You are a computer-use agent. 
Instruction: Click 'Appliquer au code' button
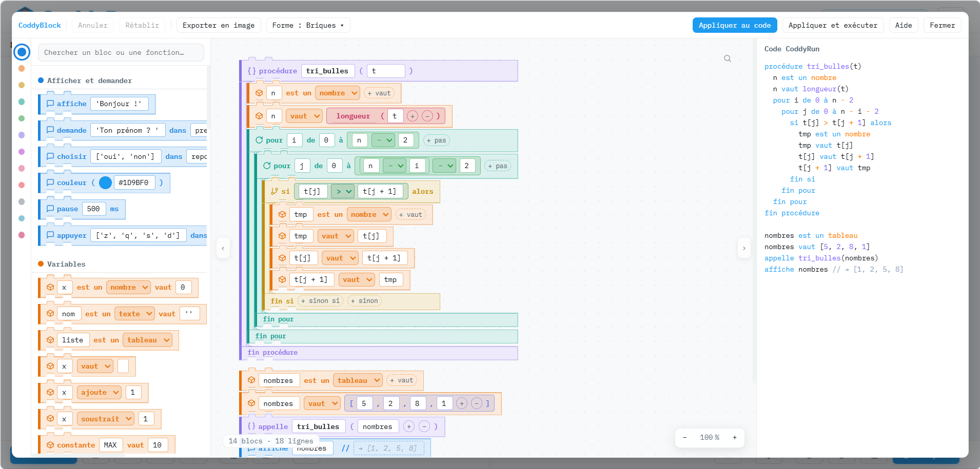pos(735,25)
